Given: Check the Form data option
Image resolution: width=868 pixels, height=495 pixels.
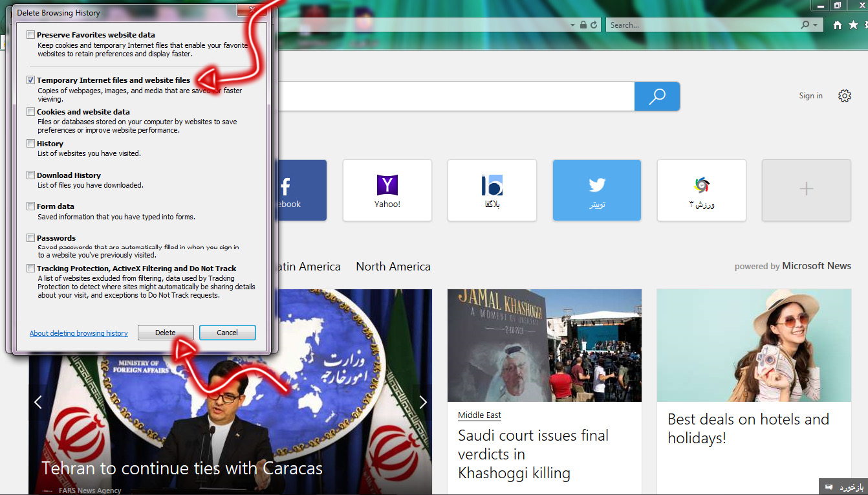Looking at the screenshot, I should tap(31, 206).
